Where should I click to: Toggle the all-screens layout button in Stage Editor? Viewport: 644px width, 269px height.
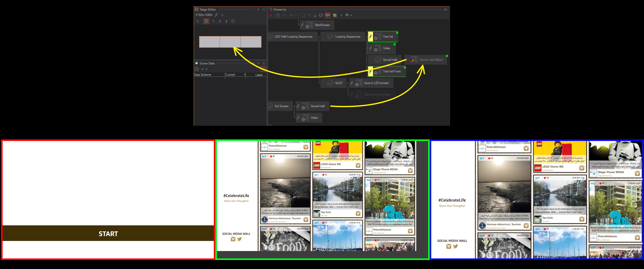point(206,21)
